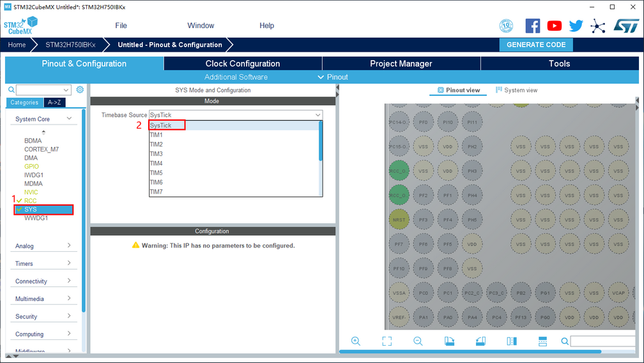The image size is (644, 363).
Task: Open the peripheral search settings gear
Action: pyautogui.click(x=80, y=90)
